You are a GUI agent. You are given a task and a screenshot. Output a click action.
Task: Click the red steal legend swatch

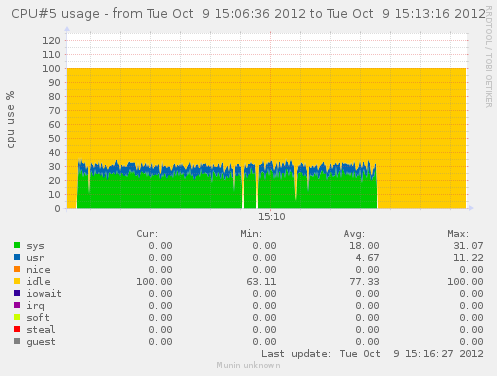click(17, 329)
